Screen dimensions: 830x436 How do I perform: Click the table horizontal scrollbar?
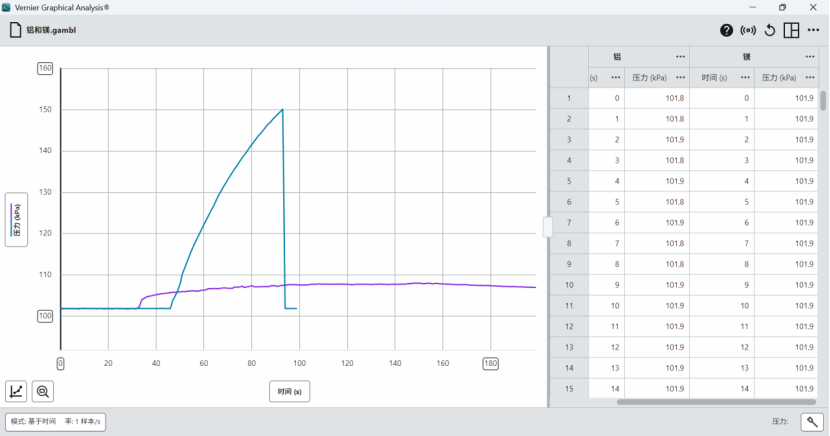coord(716,402)
